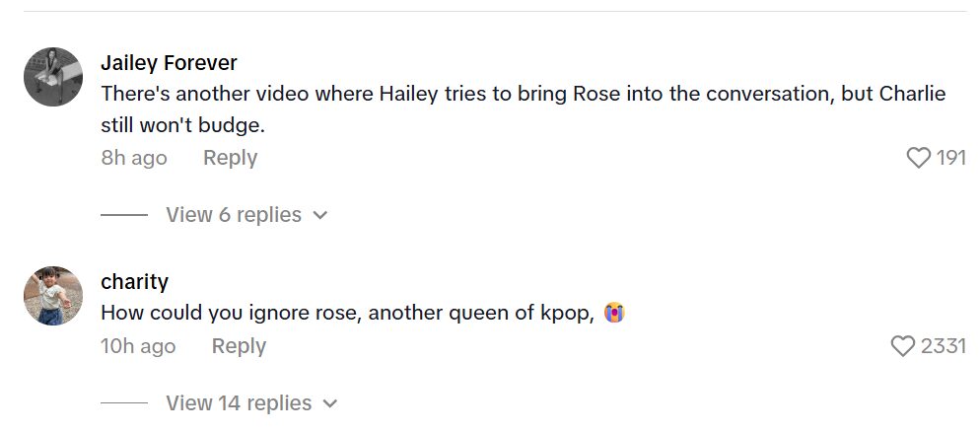The width and height of the screenshot is (980, 433).
Task: Open the Jailey Forever username link
Action: [x=169, y=63]
